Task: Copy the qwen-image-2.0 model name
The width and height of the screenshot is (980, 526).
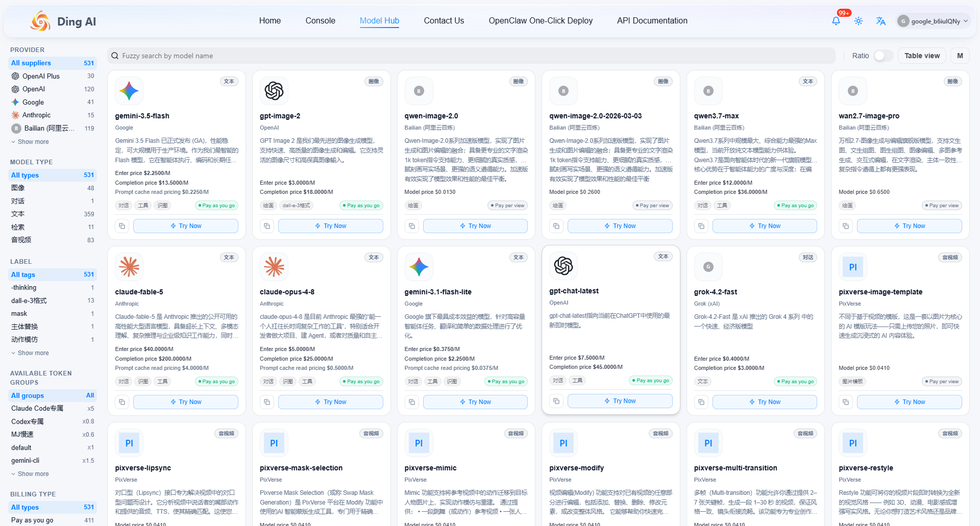Action: [x=412, y=226]
